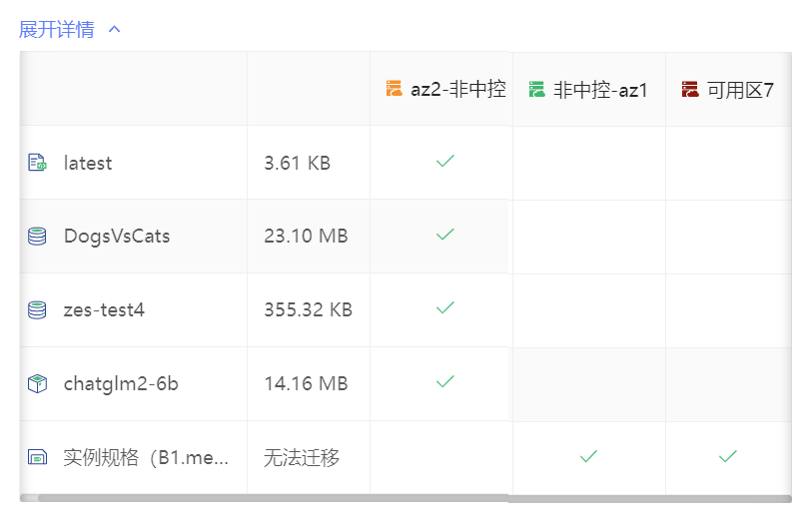This screenshot has width=812, height=527.
Task: Click the DogsVsCats dataset icon
Action: (x=37, y=237)
